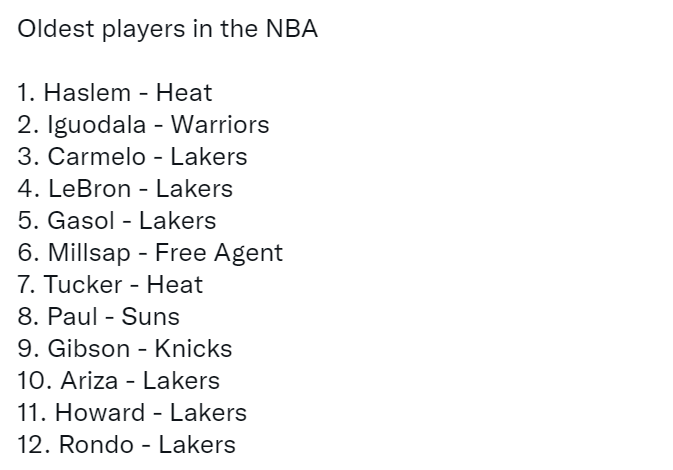Click the name 'Iguodala'
This screenshot has height=470, width=673.
tap(97, 125)
